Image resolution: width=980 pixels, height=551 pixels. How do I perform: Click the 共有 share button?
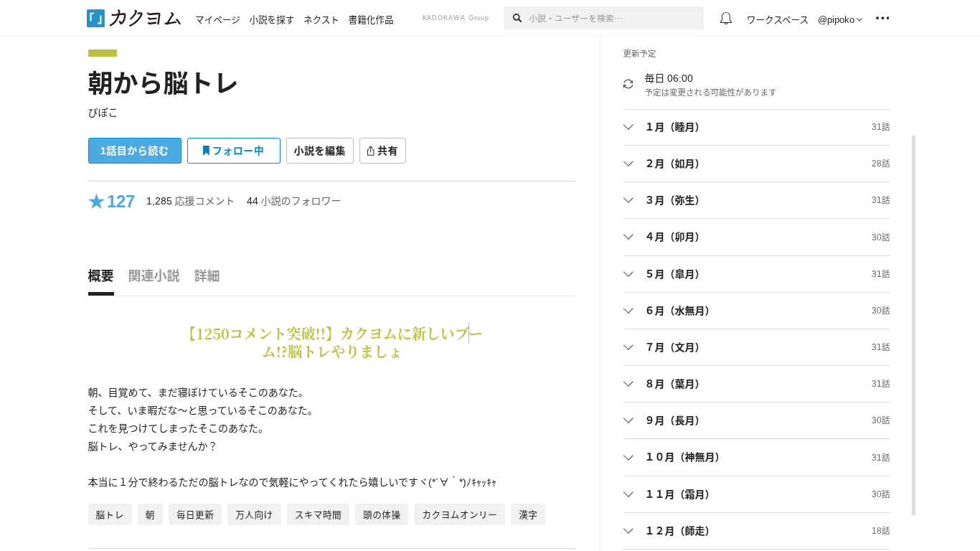382,151
